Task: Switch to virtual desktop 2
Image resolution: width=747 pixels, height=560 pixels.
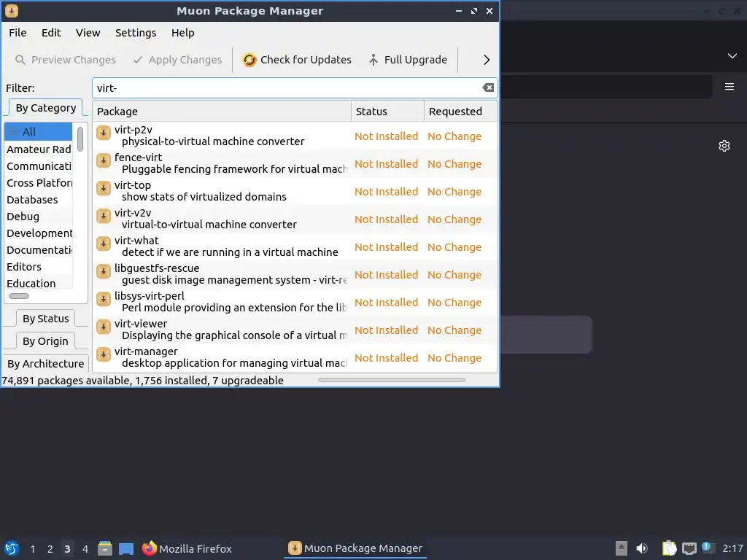Action: click(50, 549)
